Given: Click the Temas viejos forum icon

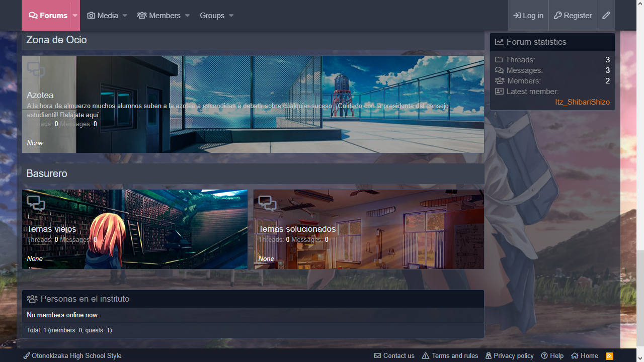Looking at the screenshot, I should point(36,203).
